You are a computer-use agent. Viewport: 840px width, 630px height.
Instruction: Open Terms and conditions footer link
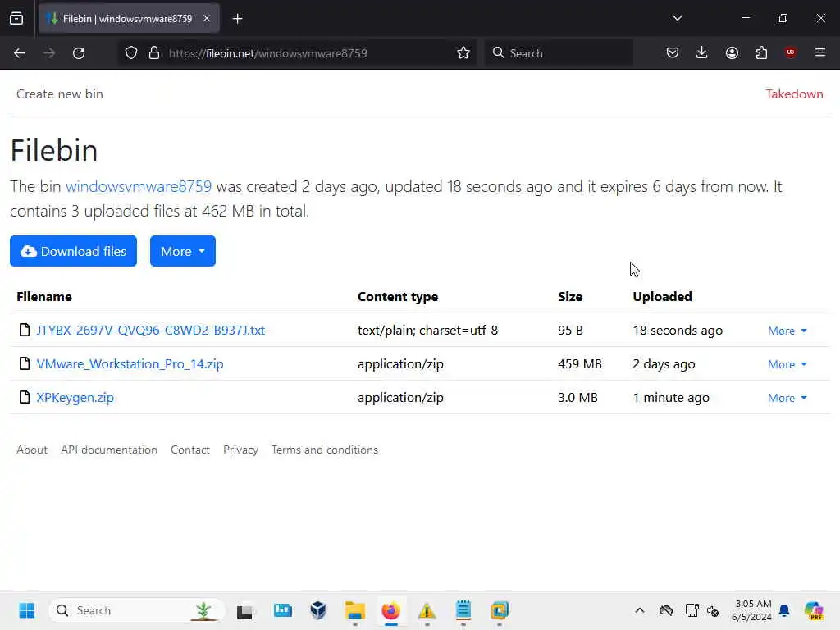coord(325,450)
